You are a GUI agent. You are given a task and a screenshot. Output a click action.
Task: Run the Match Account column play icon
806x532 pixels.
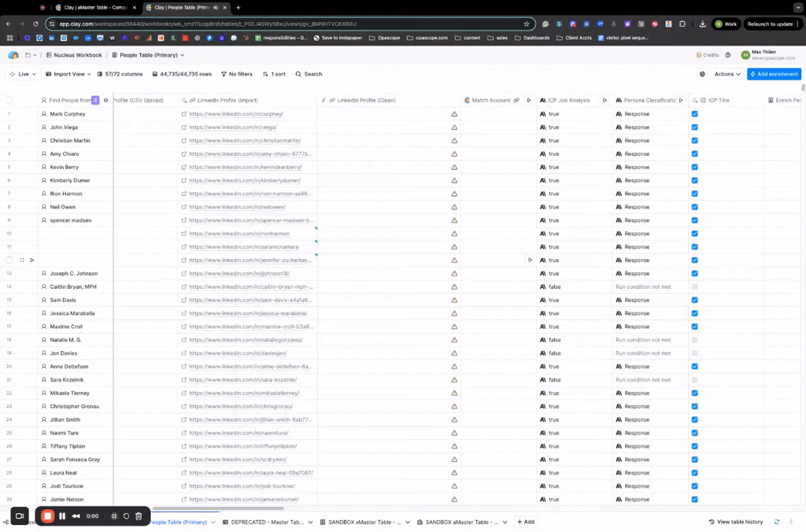tap(529, 101)
